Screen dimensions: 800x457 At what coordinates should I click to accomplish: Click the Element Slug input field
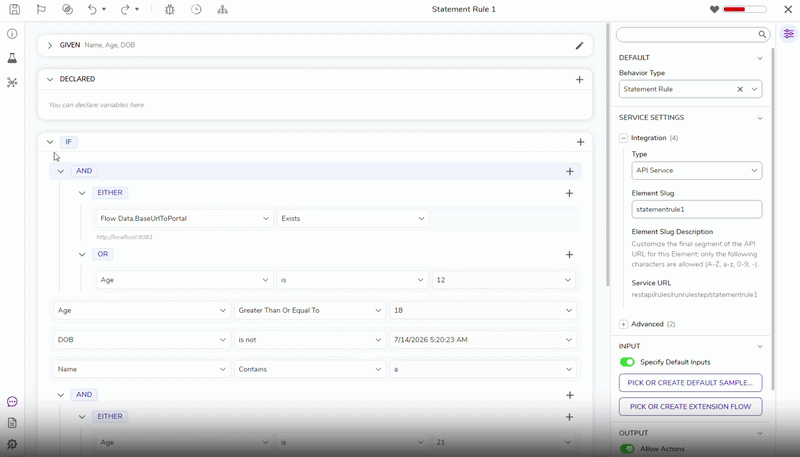pos(696,209)
